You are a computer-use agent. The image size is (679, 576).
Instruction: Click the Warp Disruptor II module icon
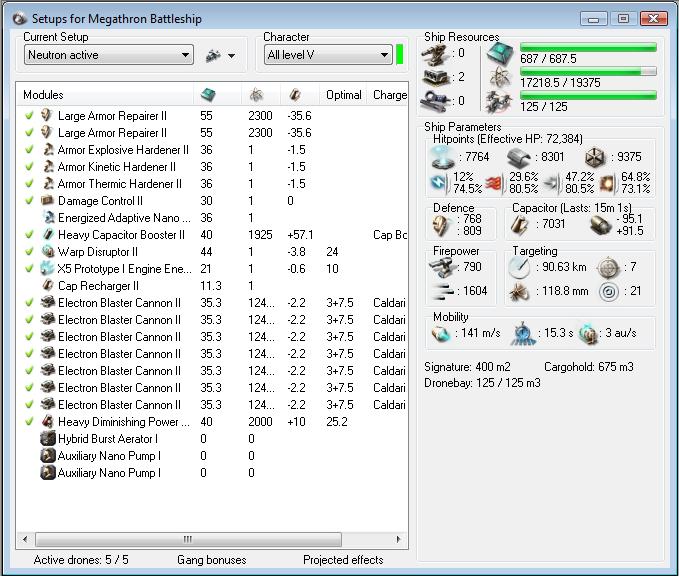(x=48, y=251)
